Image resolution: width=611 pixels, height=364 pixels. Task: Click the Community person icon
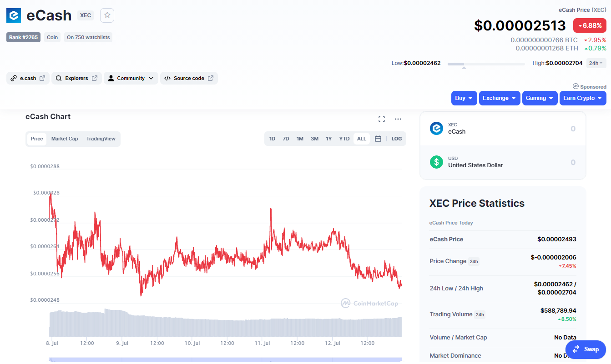111,78
